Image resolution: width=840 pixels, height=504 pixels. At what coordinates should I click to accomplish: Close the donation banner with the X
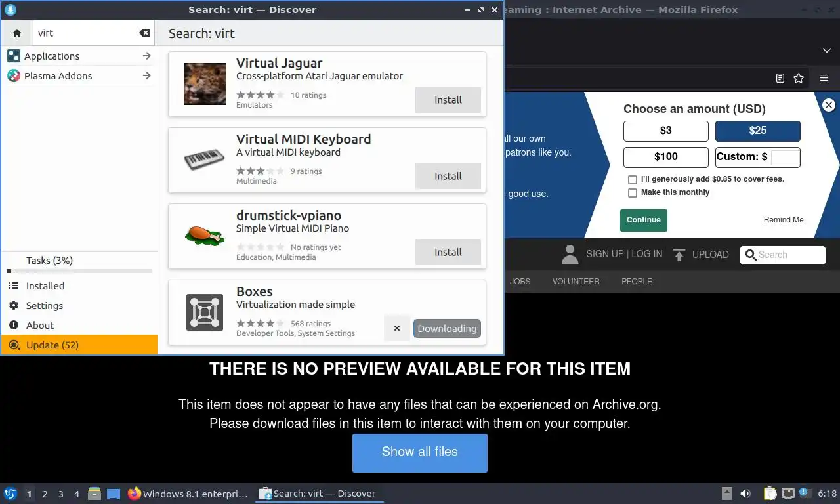click(829, 105)
